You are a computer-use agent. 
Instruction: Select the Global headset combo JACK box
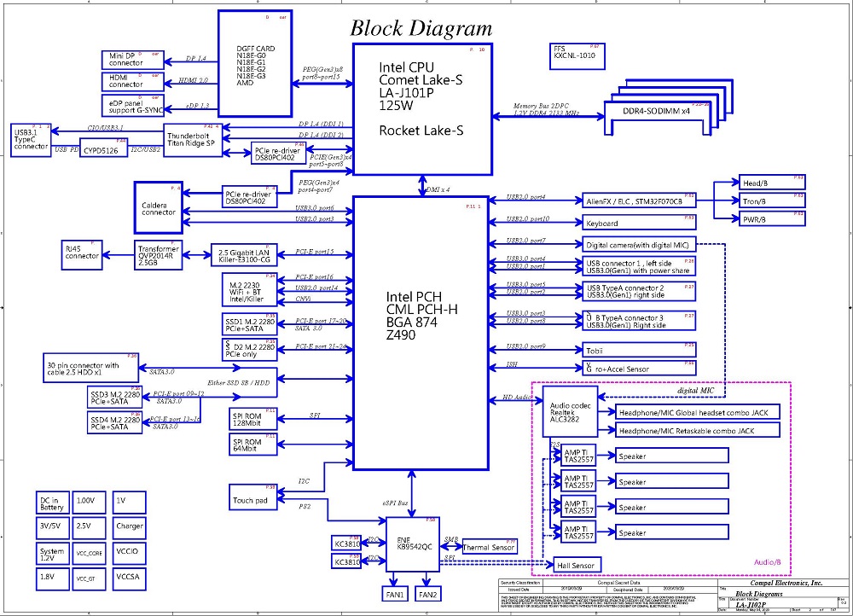tap(698, 412)
